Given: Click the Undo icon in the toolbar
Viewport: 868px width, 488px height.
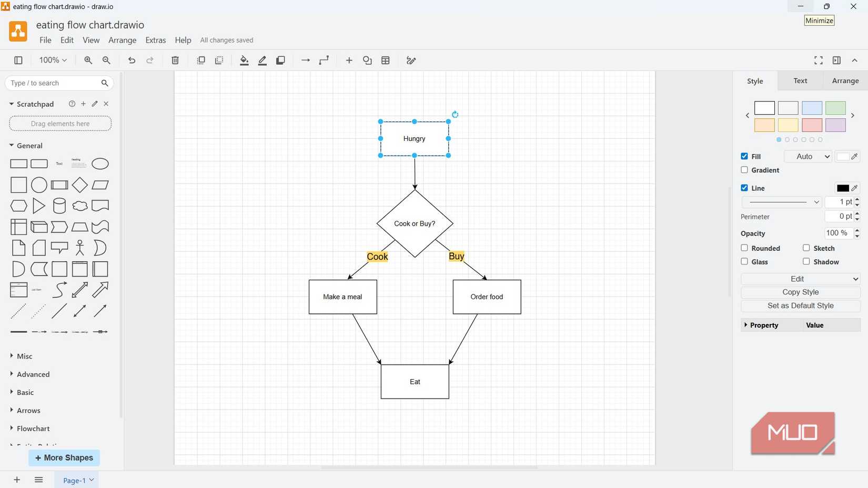Looking at the screenshot, I should tap(132, 60).
